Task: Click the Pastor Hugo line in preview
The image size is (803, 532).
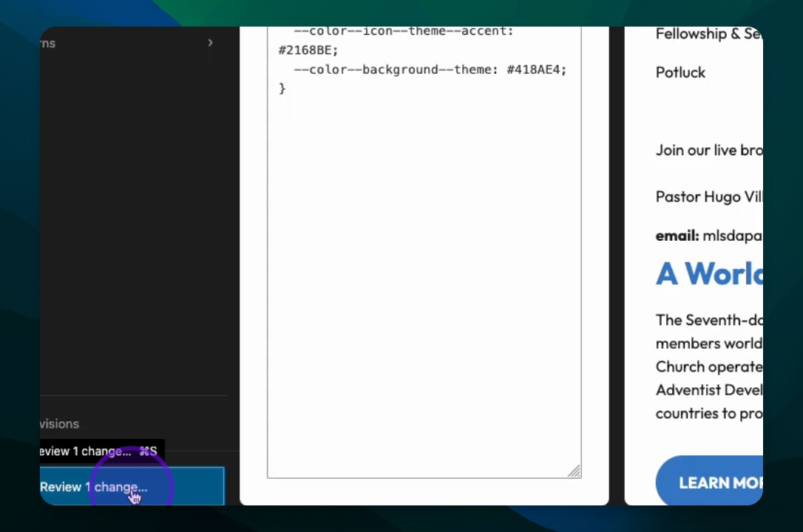Action: coord(709,197)
